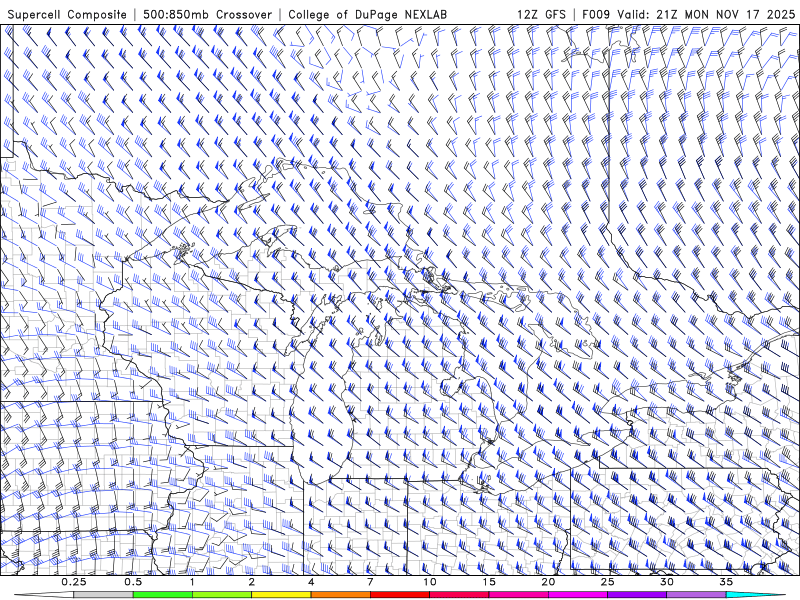Select the orange 4–7 color bar segment

(x=340, y=595)
